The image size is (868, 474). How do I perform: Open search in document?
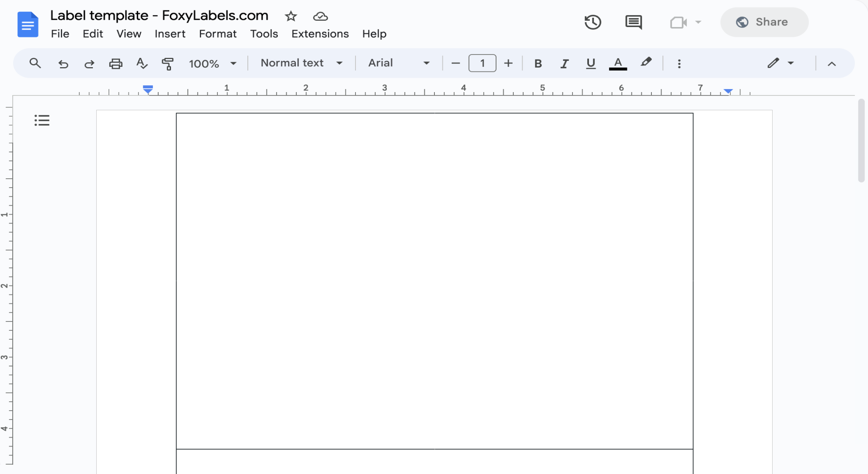[35, 63]
